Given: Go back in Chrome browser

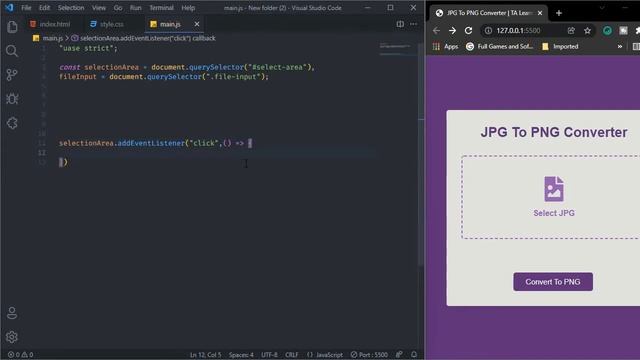Looking at the screenshot, I should point(436,31).
